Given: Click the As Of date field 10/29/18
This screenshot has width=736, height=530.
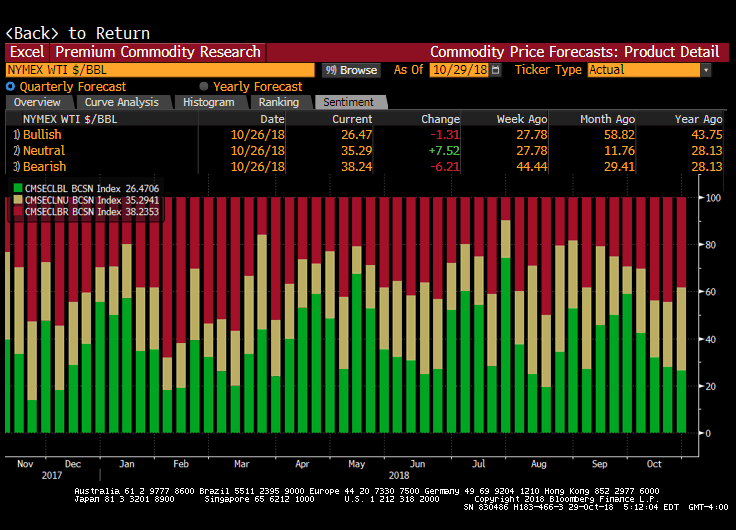Looking at the screenshot, I should pos(460,70).
